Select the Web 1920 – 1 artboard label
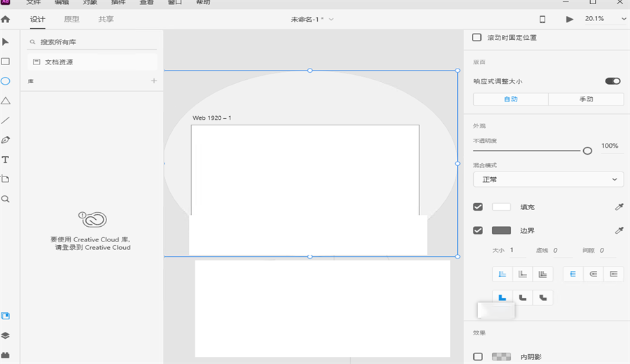 tap(211, 118)
